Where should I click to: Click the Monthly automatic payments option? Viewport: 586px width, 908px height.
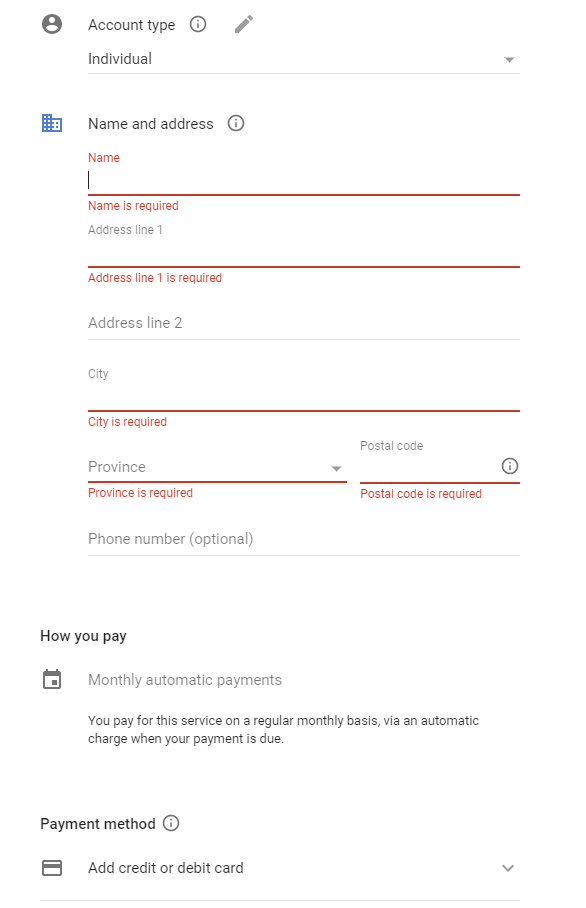[x=185, y=680]
